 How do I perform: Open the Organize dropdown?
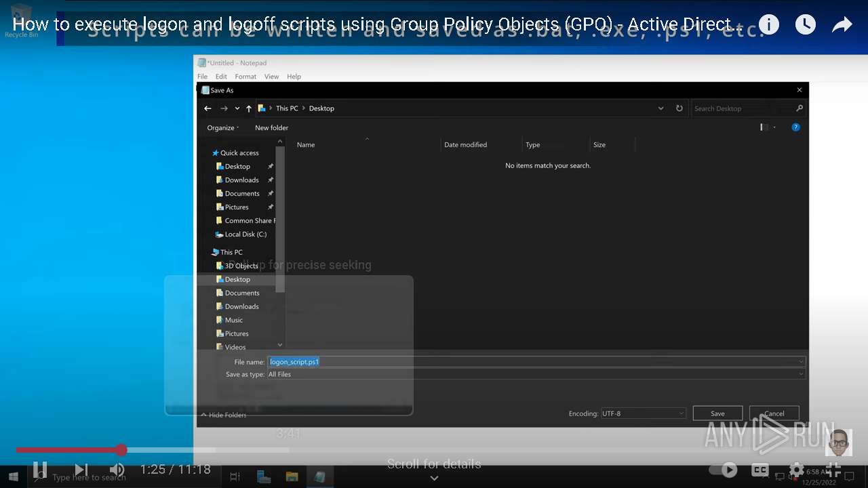pos(223,127)
